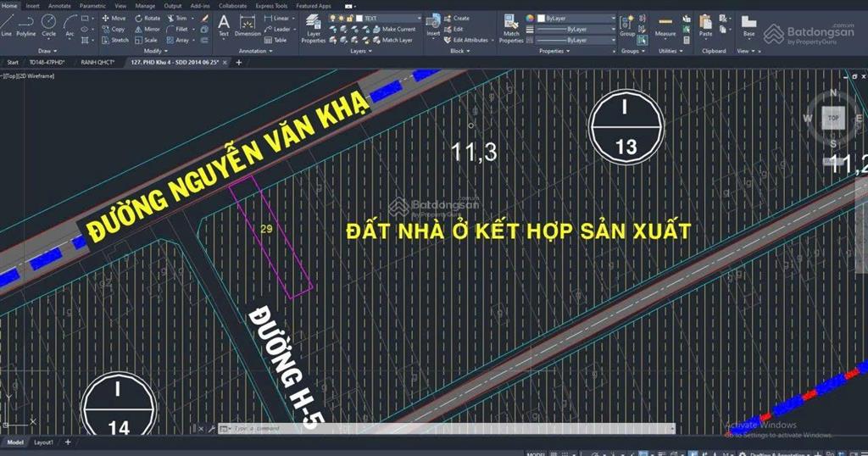Click the Linear dimension tool
Viewport: 868px width, 456px height.
(x=277, y=19)
